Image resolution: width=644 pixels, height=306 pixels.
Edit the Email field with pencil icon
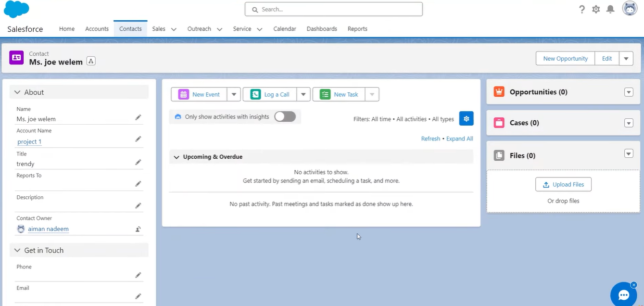pos(138,296)
